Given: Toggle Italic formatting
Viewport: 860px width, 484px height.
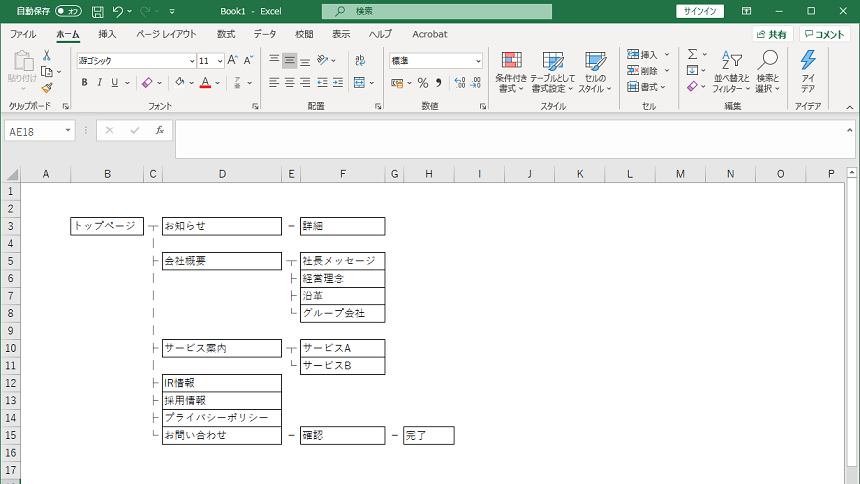Looking at the screenshot, I should point(100,83).
